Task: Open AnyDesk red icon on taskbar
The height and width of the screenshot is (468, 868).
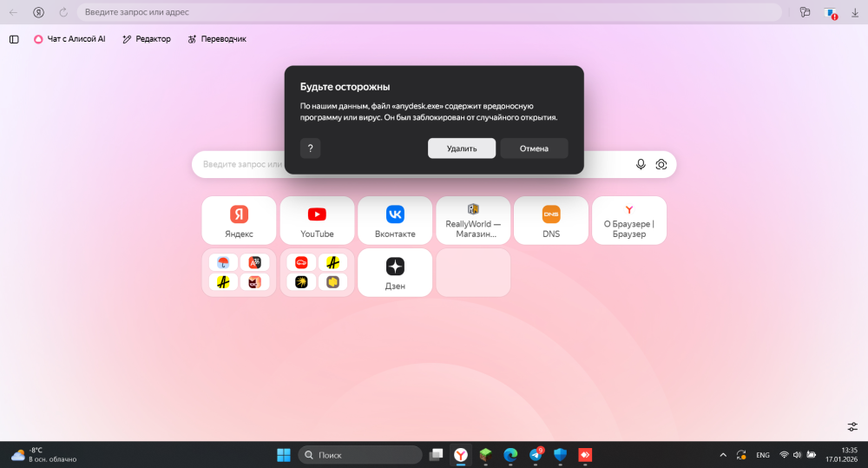Action: (585, 455)
